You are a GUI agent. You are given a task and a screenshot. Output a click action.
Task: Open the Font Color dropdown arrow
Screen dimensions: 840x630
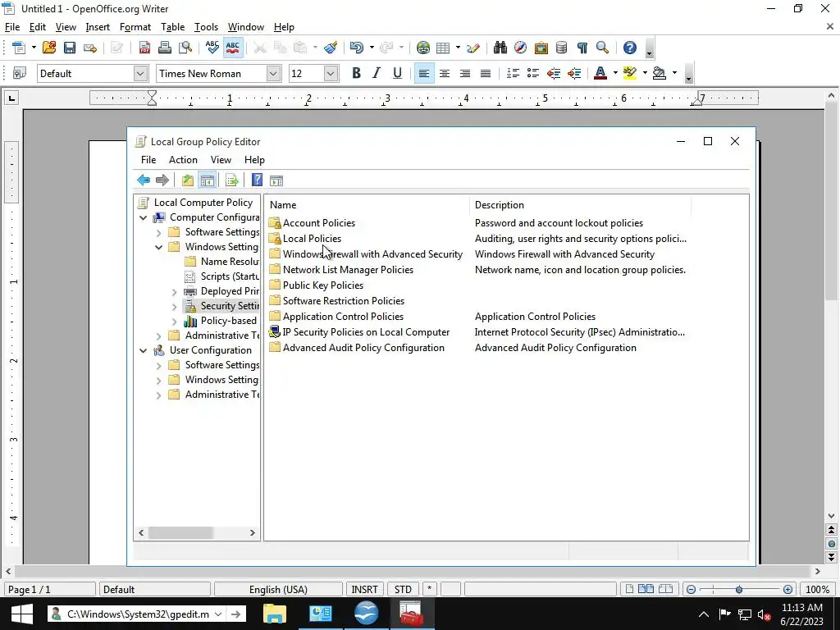(615, 73)
